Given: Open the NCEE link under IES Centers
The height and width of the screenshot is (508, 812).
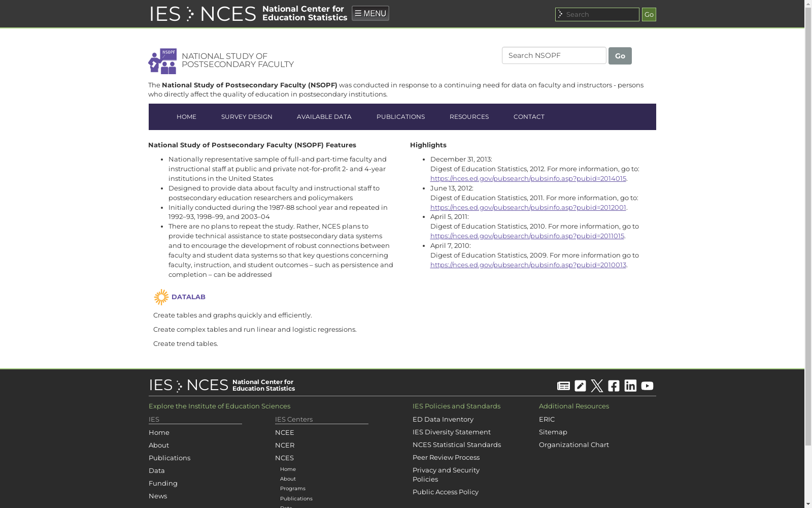Looking at the screenshot, I should (x=285, y=432).
